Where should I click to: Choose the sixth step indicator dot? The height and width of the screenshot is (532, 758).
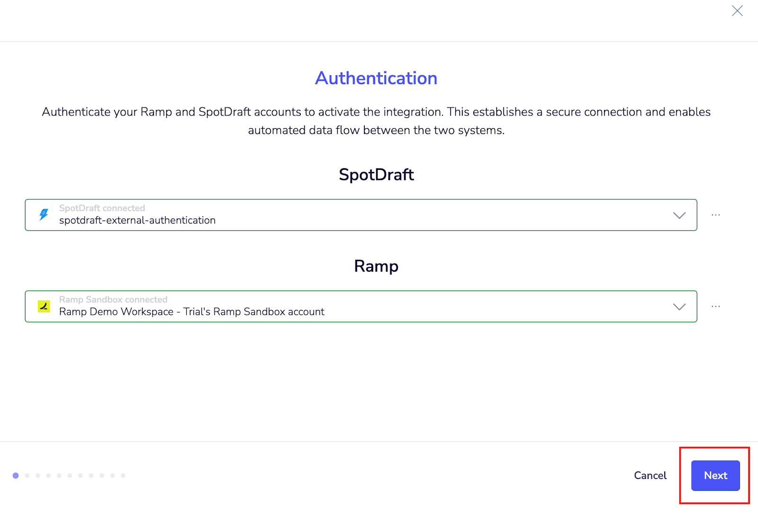70,476
